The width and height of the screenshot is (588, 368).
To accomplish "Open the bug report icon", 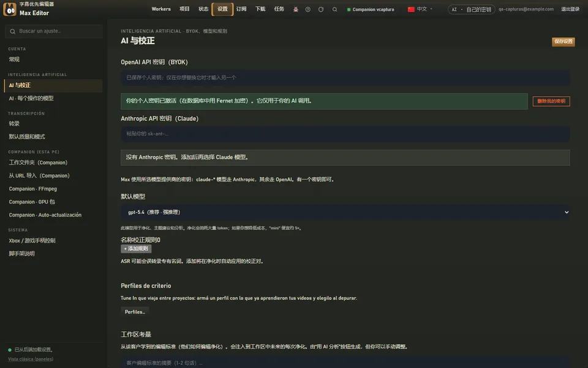I will (x=295, y=9).
